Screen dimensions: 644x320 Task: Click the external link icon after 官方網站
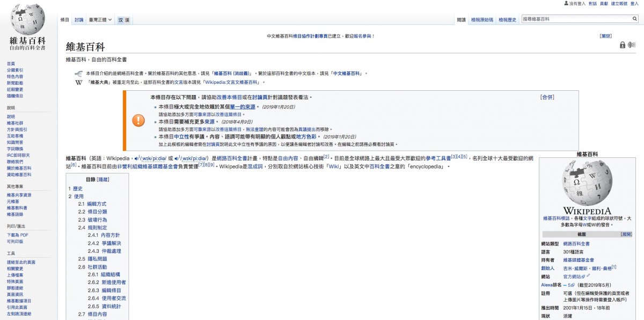(583, 277)
